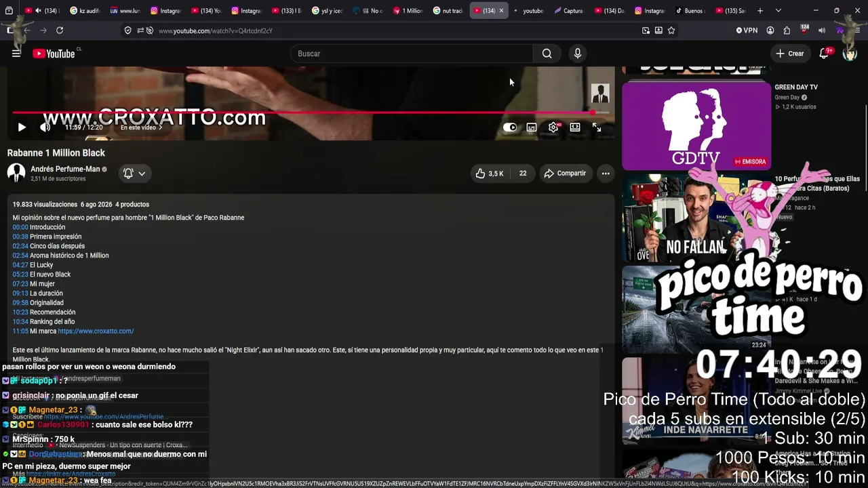
Task: Focus the Buscar search field
Action: click(x=412, y=54)
